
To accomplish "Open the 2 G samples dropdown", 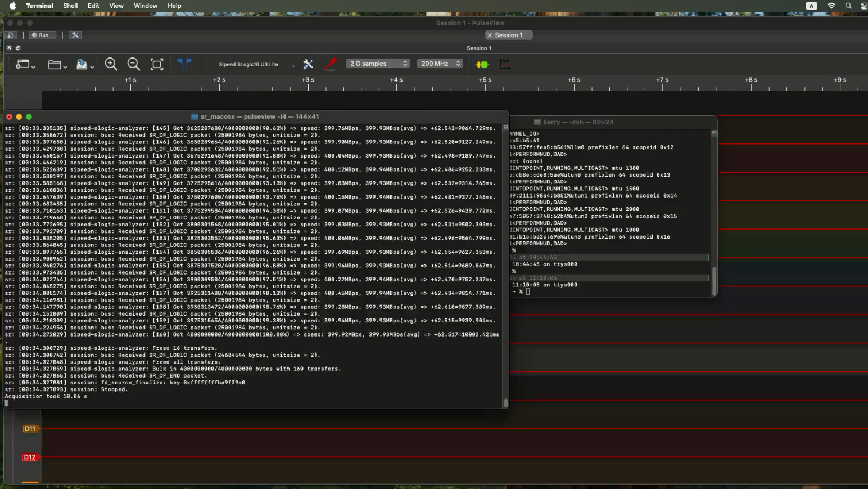I will pos(378,64).
